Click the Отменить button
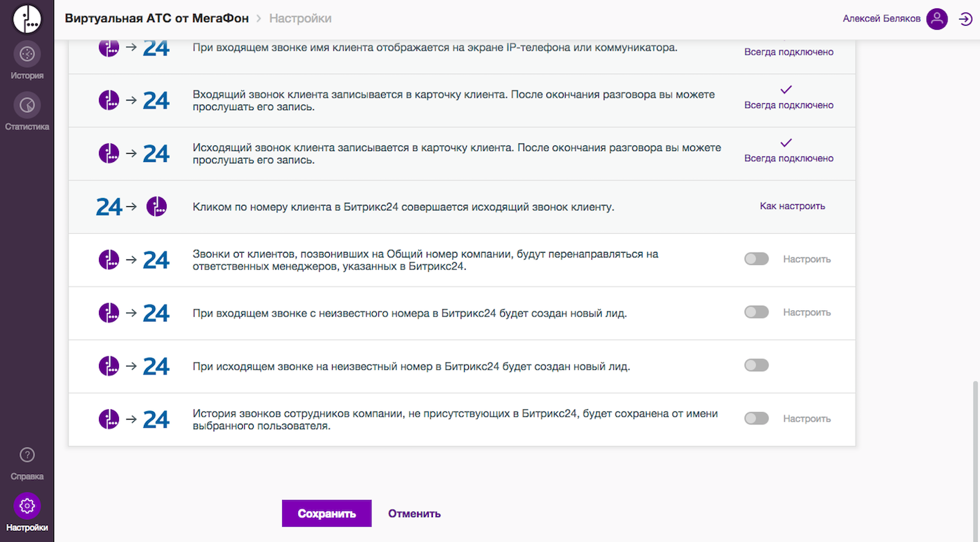980x542 pixels. pyautogui.click(x=414, y=514)
